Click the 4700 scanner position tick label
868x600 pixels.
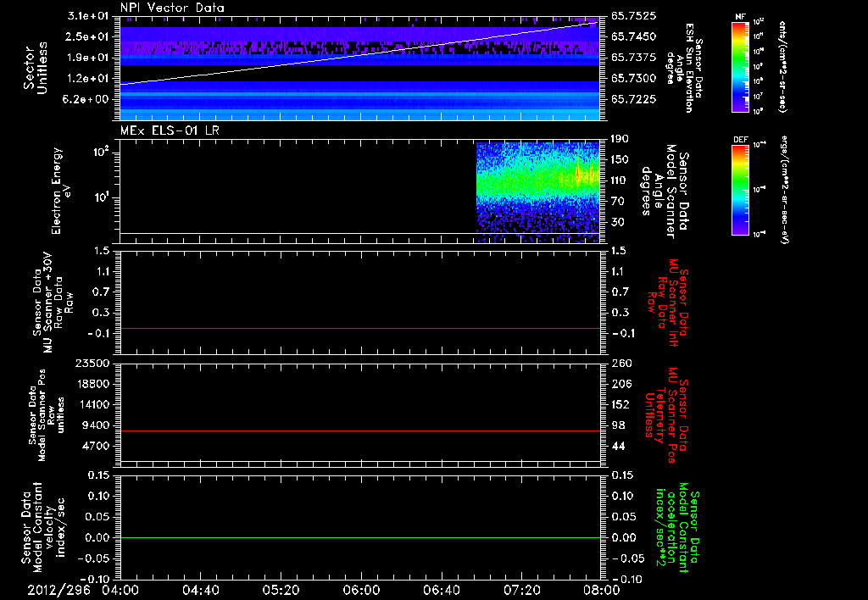tap(96, 446)
